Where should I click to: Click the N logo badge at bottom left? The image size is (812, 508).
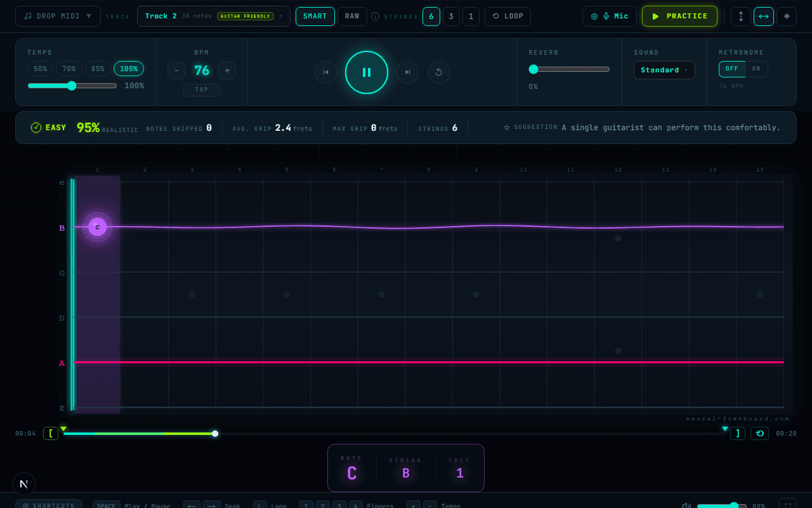click(x=24, y=484)
